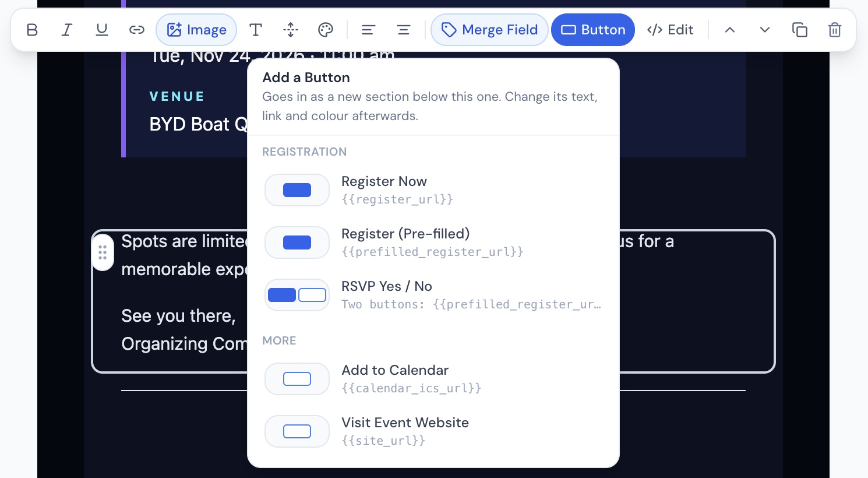Pick the Add to Calendar button
This screenshot has height=478, width=868.
(x=433, y=379)
